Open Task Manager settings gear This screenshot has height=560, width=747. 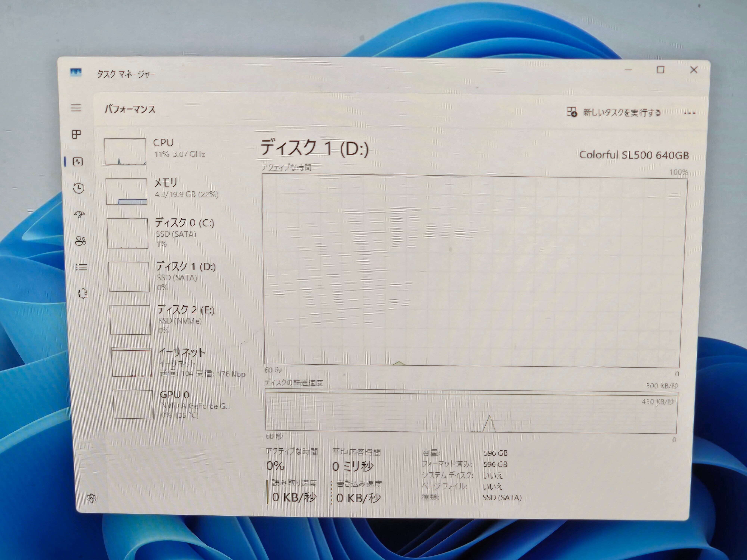[92, 498]
